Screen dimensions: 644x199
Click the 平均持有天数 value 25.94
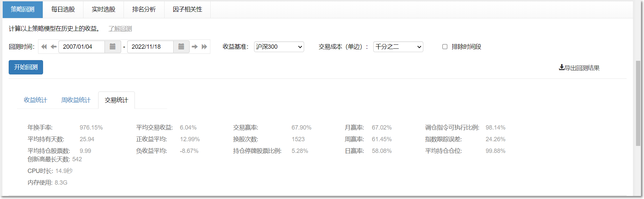coord(87,139)
